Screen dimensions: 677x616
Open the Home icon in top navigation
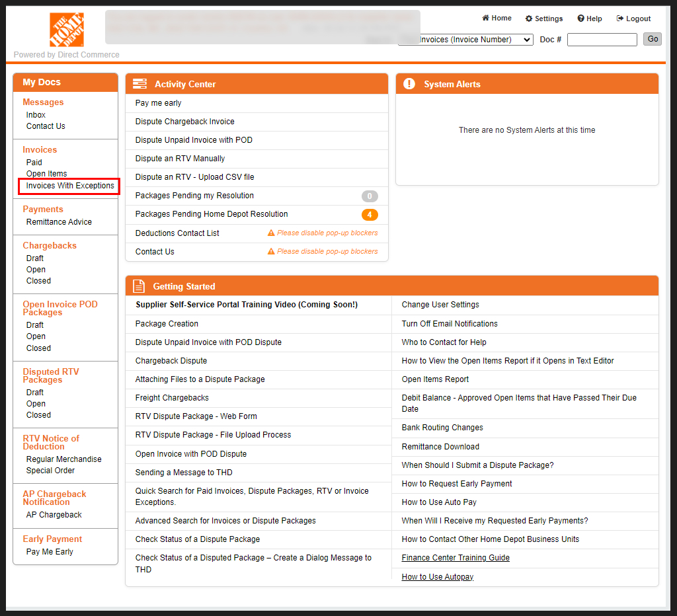[x=486, y=18]
